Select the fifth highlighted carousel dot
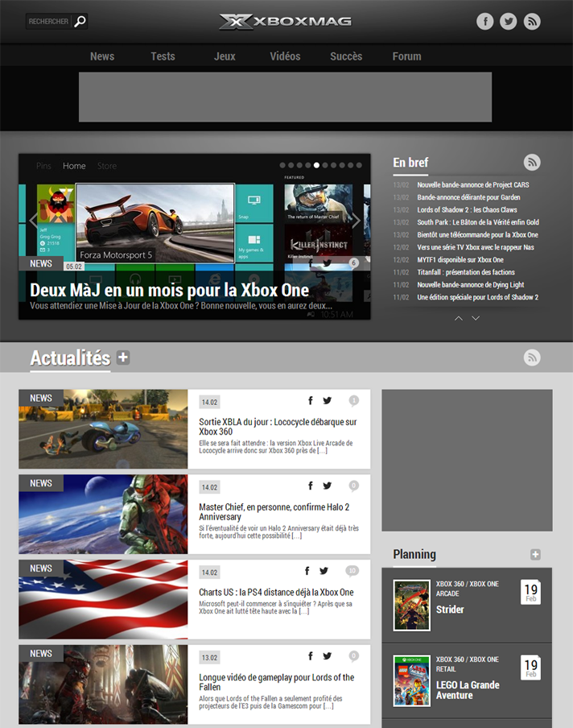Viewport: 573px width, 728px height. point(316,165)
